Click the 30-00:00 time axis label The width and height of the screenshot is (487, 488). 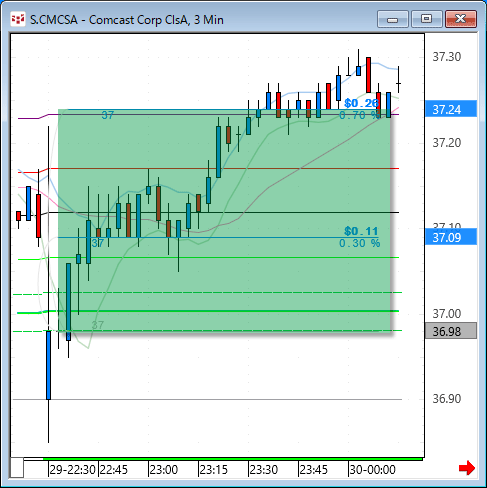[372, 470]
